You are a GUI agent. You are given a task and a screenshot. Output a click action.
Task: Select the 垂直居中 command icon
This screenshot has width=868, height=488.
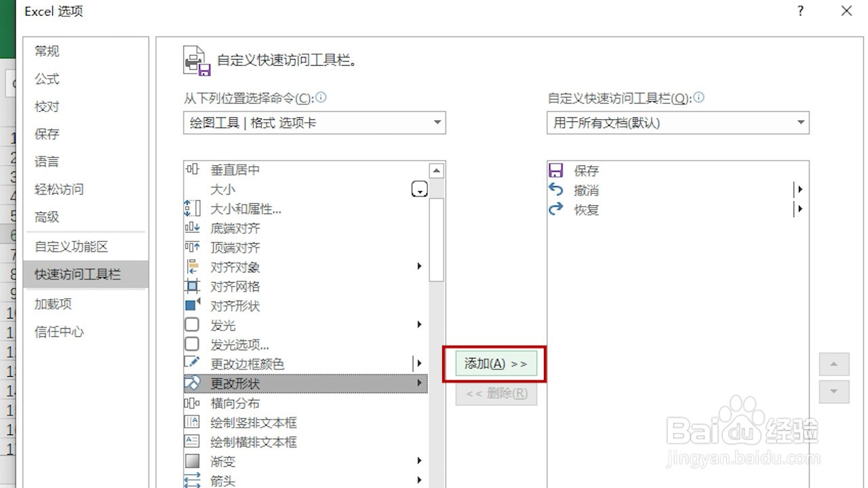click(192, 169)
